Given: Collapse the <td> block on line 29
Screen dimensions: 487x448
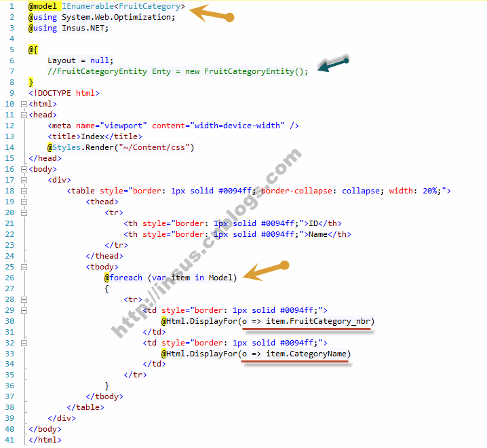Looking at the screenshot, I should [24, 311].
